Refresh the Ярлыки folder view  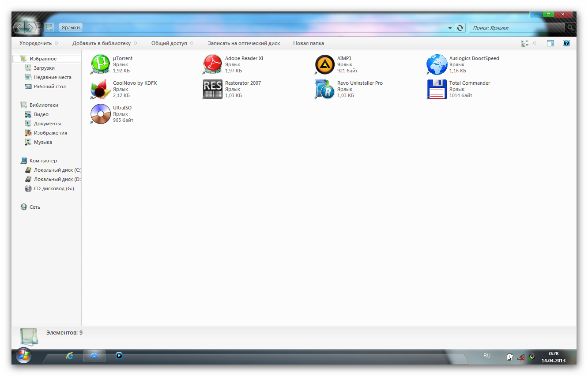tap(460, 28)
